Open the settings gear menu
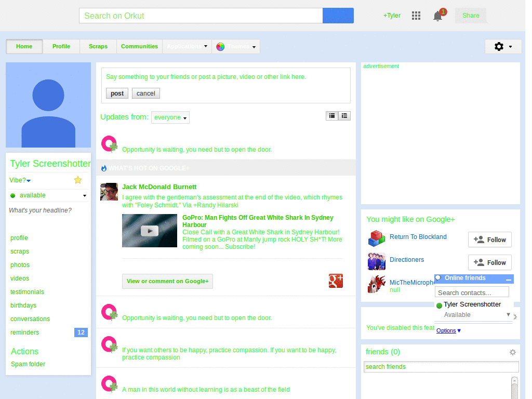532x399 pixels. tap(503, 46)
